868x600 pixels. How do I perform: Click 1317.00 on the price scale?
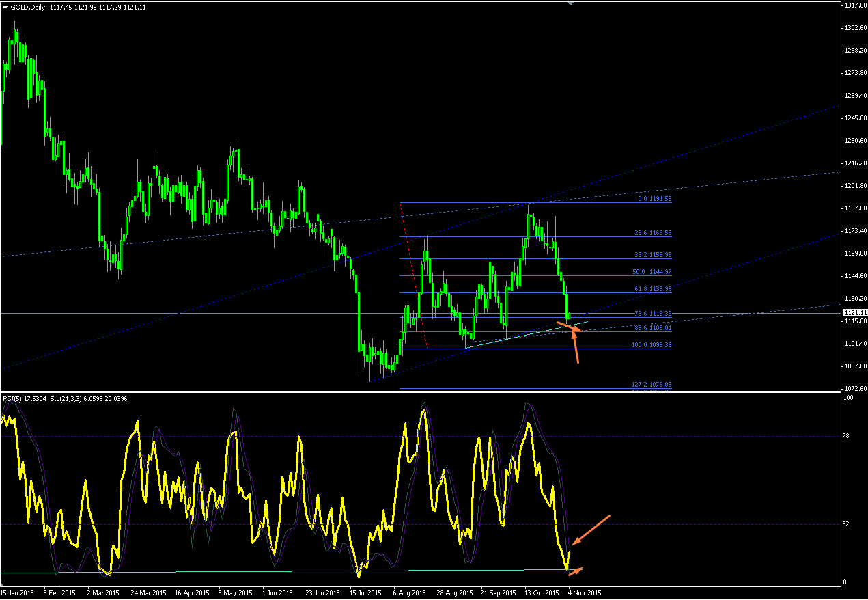click(856, 5)
